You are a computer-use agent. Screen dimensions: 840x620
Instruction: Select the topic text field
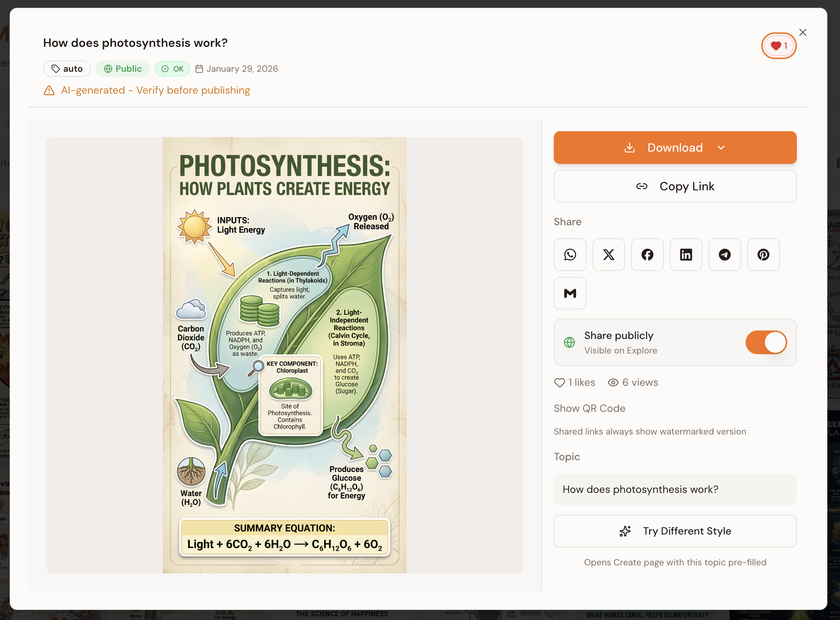click(x=675, y=490)
